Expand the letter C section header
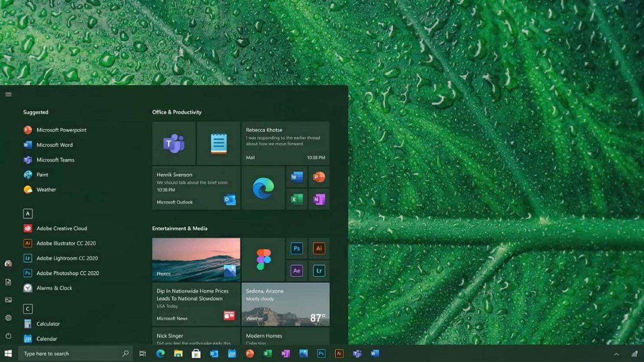644x362 pixels. pos(27,309)
